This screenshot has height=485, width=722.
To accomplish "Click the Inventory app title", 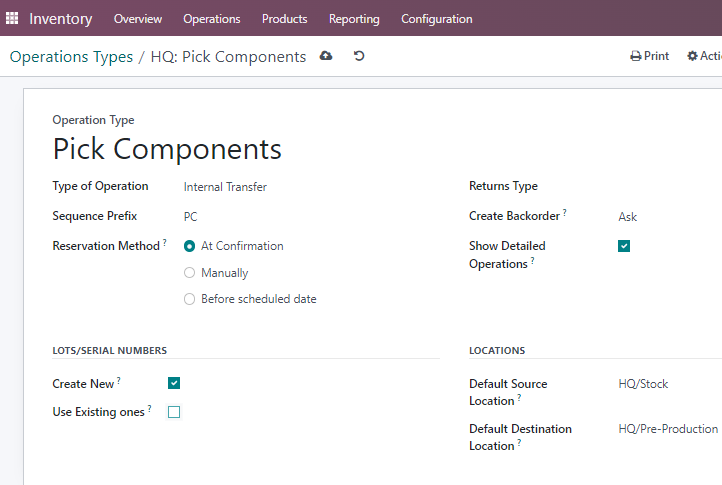I will pyautogui.click(x=61, y=19).
